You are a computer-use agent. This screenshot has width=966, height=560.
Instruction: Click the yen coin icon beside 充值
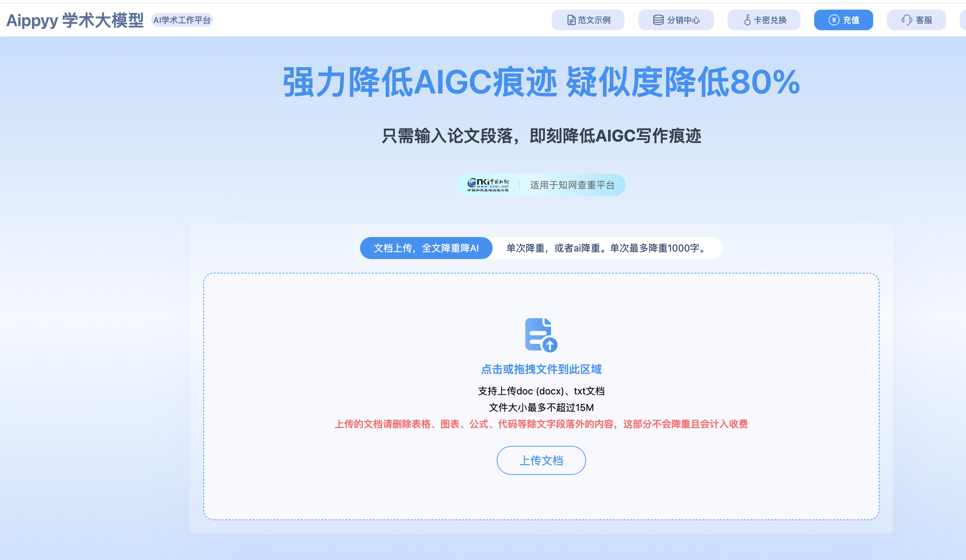click(x=834, y=20)
